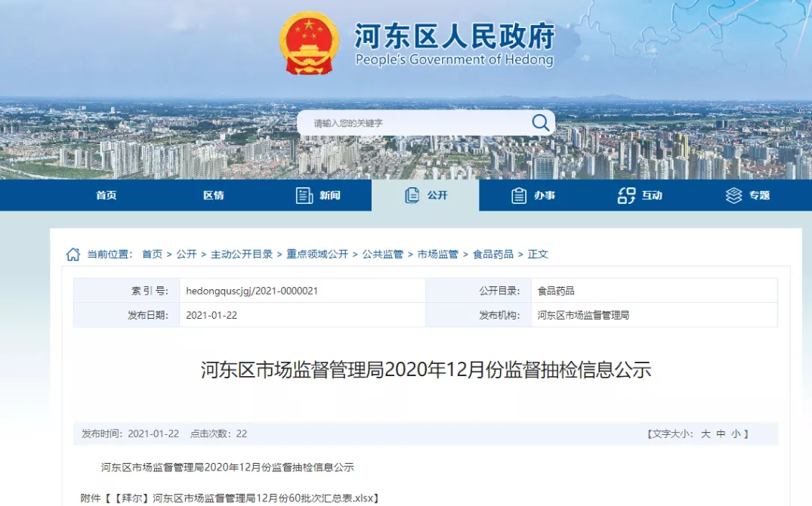Open the 首页 navigation menu item

[x=107, y=196]
